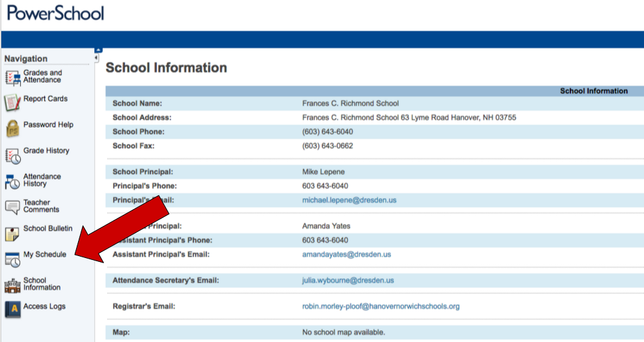Open Access Logs link
The width and height of the screenshot is (644, 342).
(44, 306)
